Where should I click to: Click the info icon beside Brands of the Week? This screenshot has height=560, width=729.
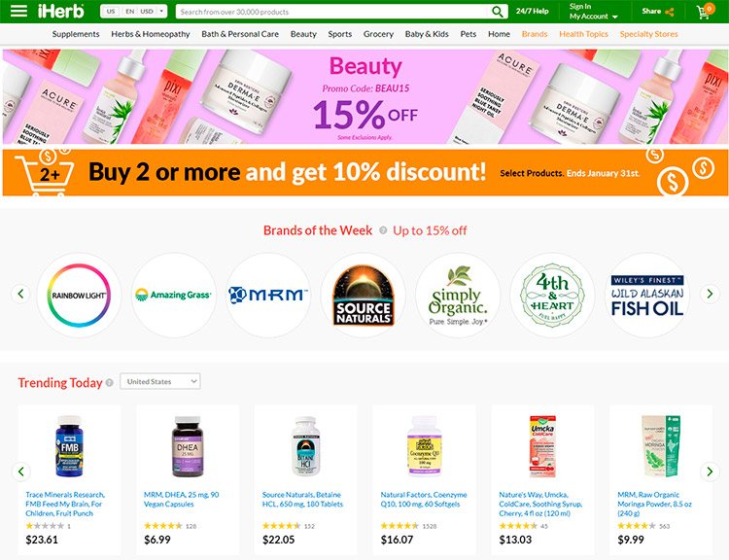click(x=383, y=230)
